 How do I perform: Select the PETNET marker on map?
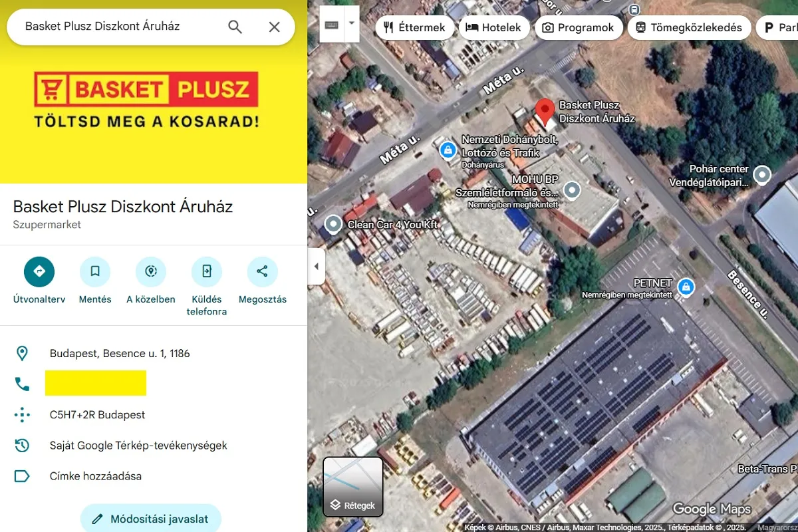[686, 287]
